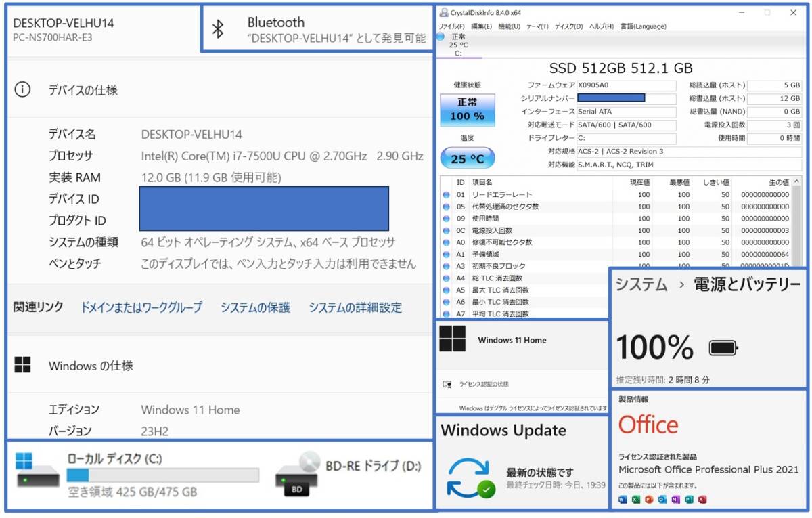Click the Bluetooth heading text

coord(276,22)
